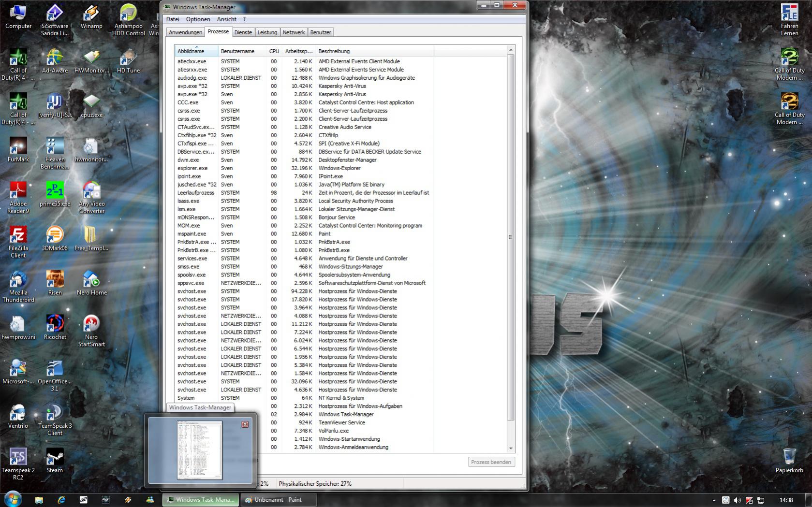This screenshot has height=507, width=812.
Task: Select the prime95.exe desktop icon
Action: coord(55,195)
